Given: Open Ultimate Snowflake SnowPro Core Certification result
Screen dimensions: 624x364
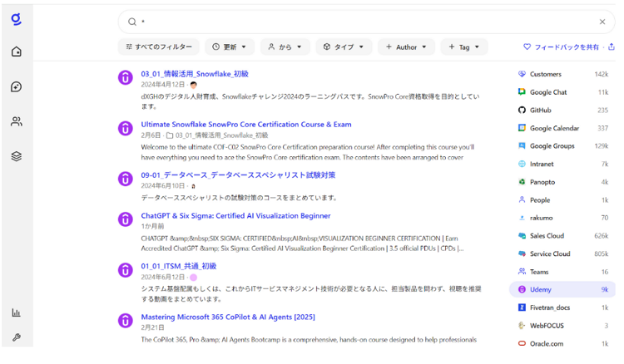Looking at the screenshot, I should point(245,125).
